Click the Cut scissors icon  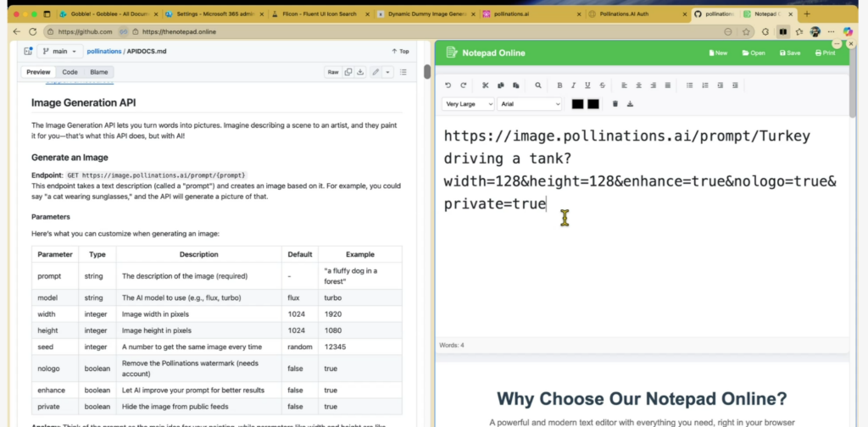pos(486,86)
